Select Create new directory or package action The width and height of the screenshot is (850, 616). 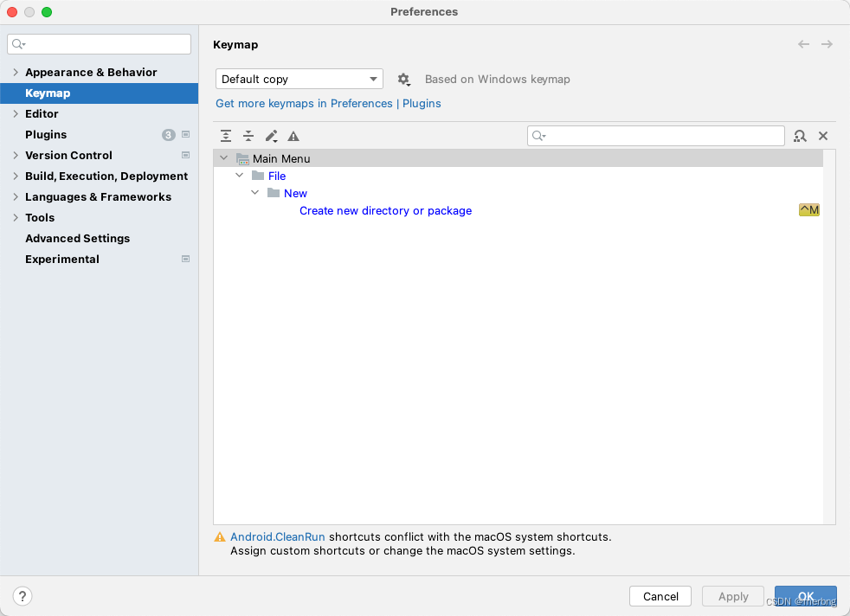point(385,211)
